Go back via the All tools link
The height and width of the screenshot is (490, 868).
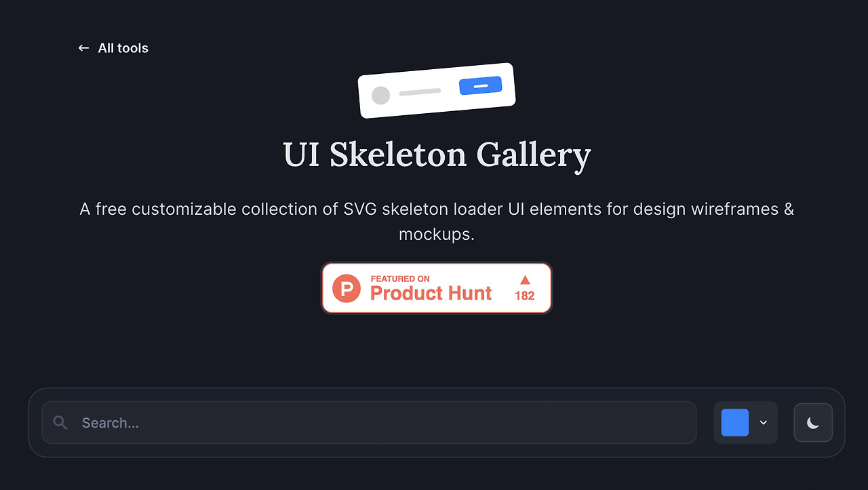122,47
